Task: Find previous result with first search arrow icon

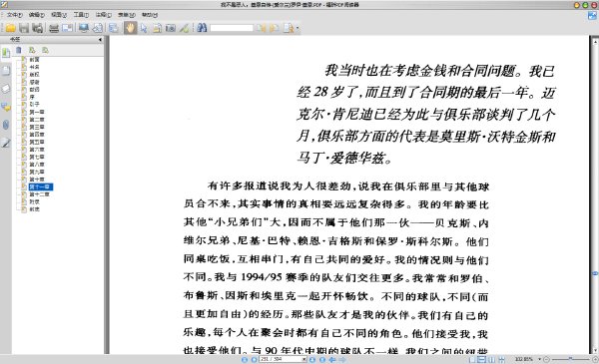Action: point(261,28)
